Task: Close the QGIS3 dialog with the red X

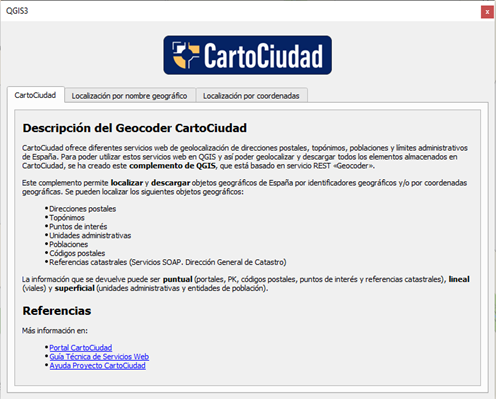Action: [487, 12]
